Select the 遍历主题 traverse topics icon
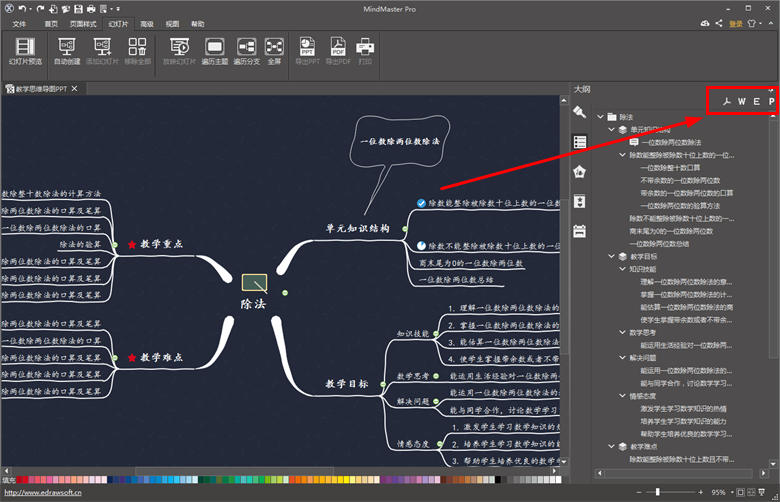The image size is (780, 502). tap(214, 51)
